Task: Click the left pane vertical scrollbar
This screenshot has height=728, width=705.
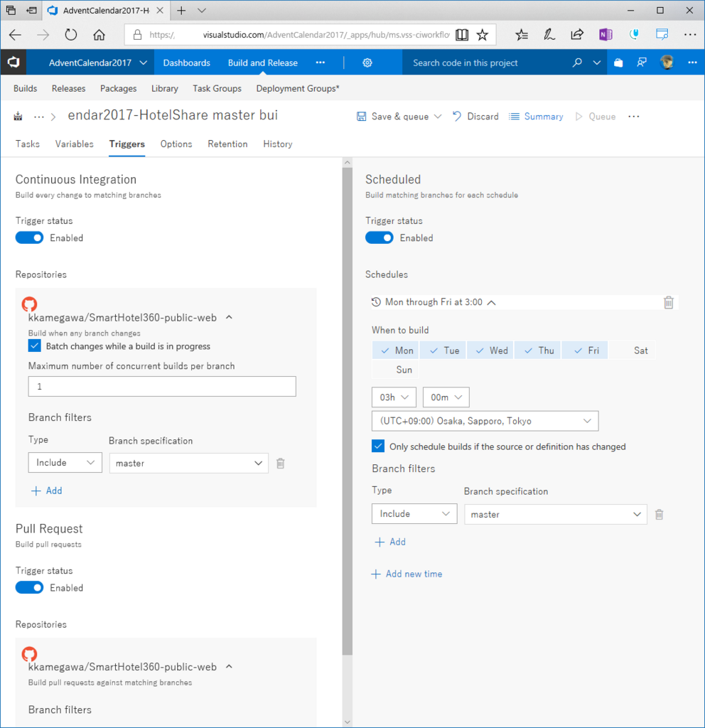Action: 347,411
